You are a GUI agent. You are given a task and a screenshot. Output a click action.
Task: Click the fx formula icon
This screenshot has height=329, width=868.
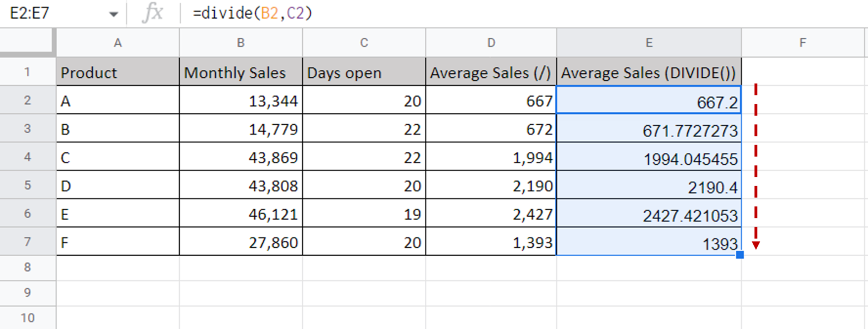pos(154,12)
